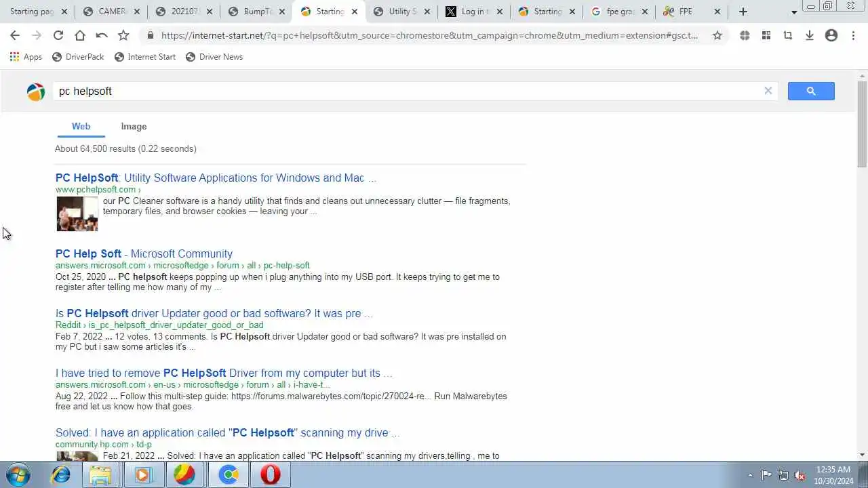The image size is (868, 488).
Task: Open a new tab with plus button
Action: click(x=743, y=12)
